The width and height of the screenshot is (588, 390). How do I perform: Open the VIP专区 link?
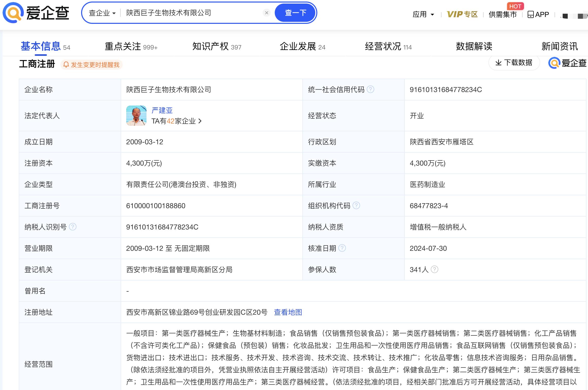point(462,14)
